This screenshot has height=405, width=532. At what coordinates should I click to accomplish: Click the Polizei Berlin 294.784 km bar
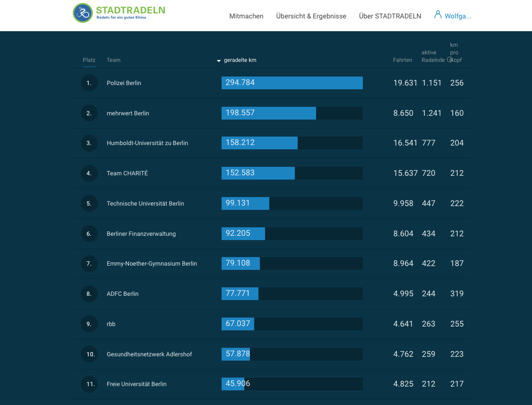tap(292, 83)
